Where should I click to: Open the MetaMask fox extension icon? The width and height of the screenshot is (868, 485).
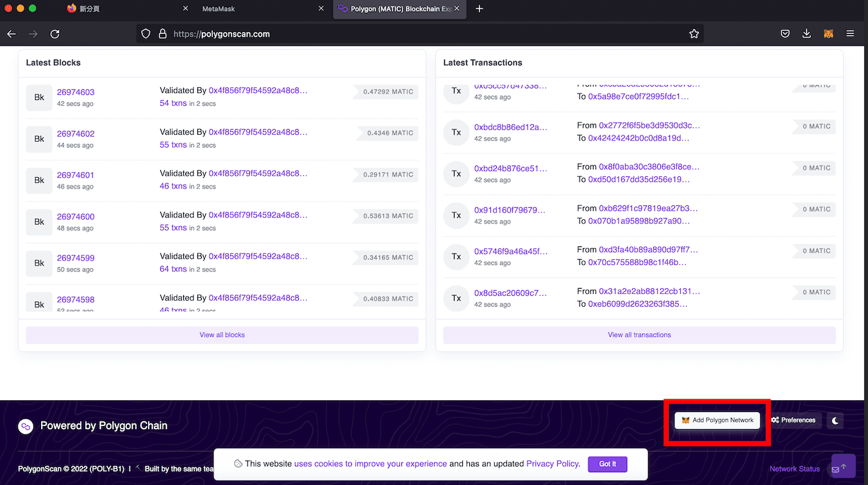[x=828, y=34]
